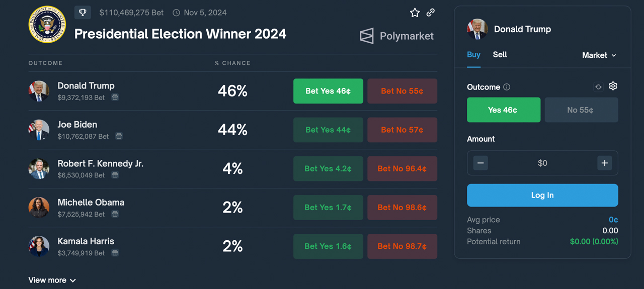Screen dimensions: 644x289
Task: Select the No 55¢ outcome option
Action: click(x=581, y=110)
